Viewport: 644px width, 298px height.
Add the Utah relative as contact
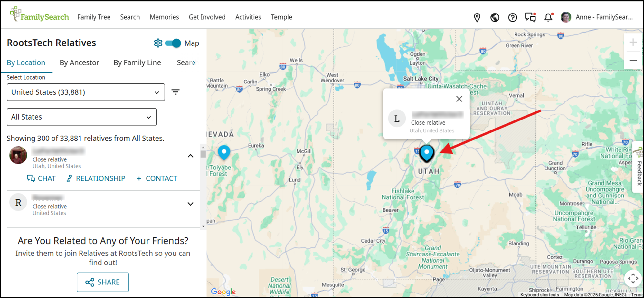point(157,178)
